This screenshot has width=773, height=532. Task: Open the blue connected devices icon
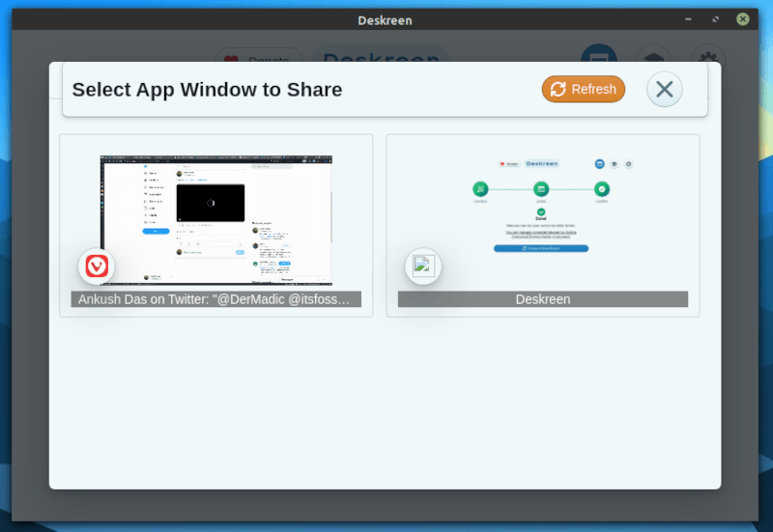tap(599, 58)
